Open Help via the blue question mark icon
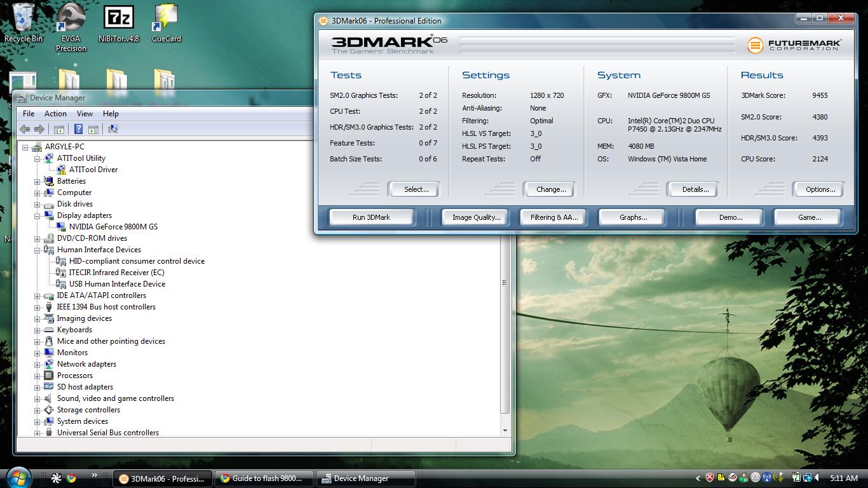 [78, 129]
